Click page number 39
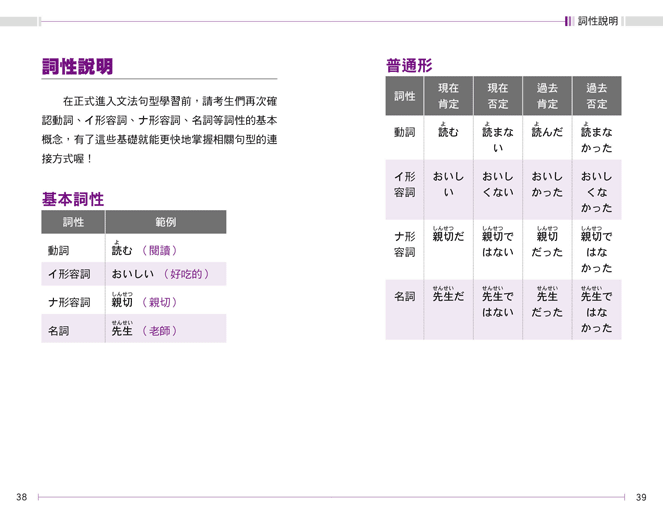 (641, 497)
